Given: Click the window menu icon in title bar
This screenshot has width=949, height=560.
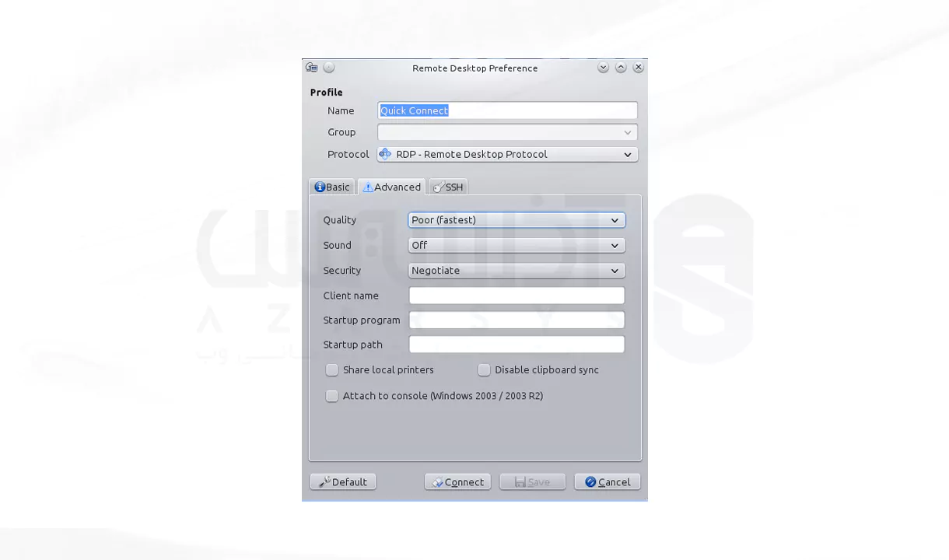Looking at the screenshot, I should pos(312,68).
